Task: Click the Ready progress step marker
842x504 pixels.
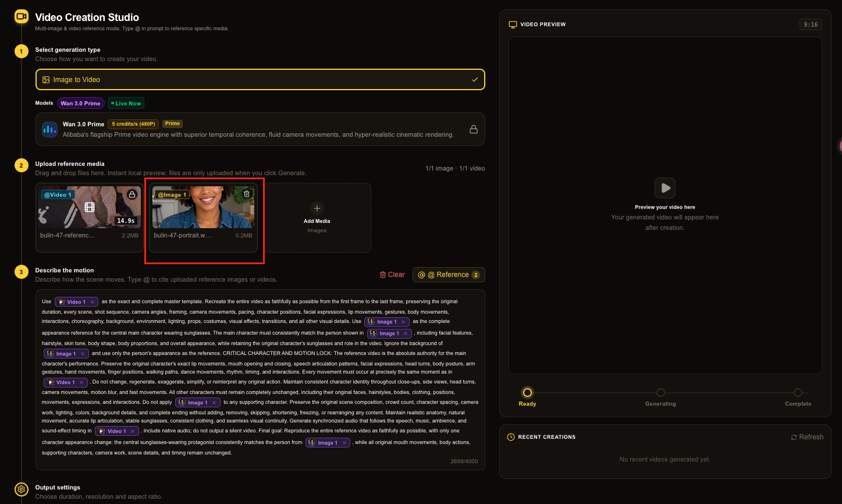Action: (x=527, y=393)
